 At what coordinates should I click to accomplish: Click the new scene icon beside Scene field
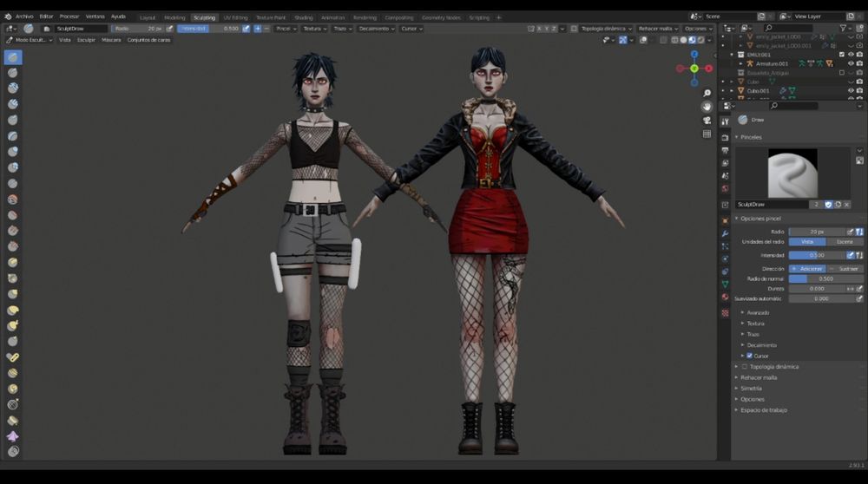pyautogui.click(x=762, y=16)
